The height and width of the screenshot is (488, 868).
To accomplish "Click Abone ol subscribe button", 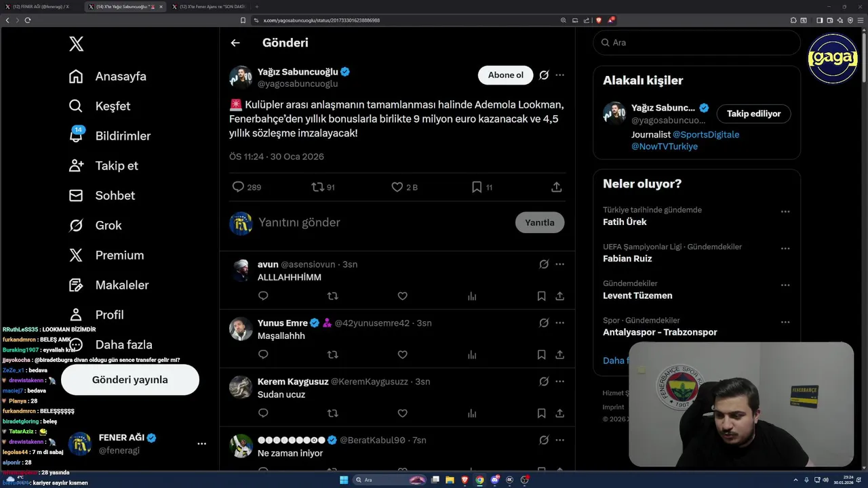I will 506,75.
